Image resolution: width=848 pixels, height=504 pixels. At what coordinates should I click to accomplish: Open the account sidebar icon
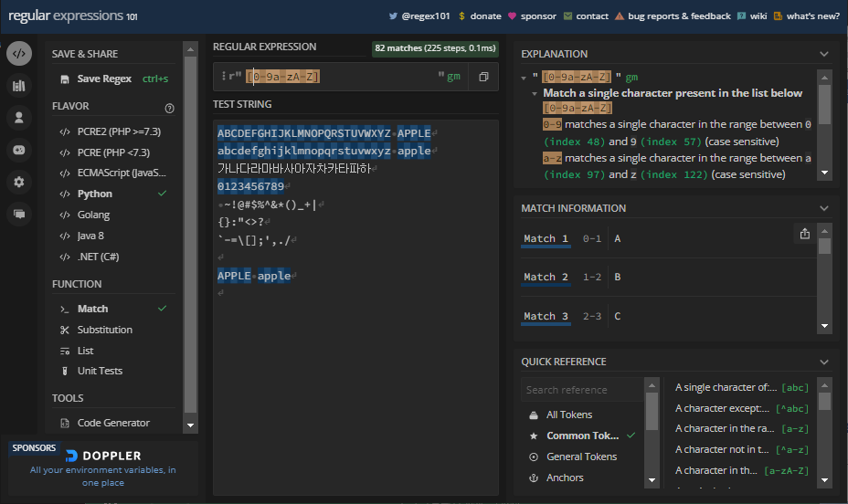point(19,118)
